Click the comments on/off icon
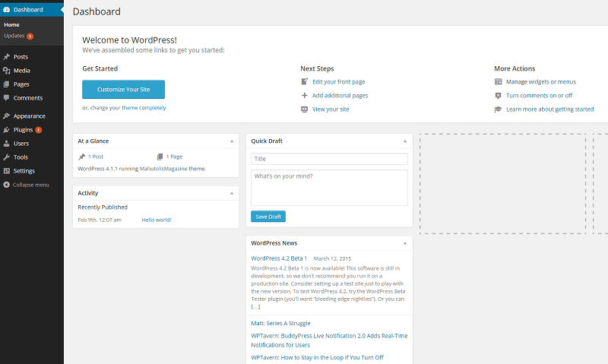The width and height of the screenshot is (608, 364). (499, 95)
